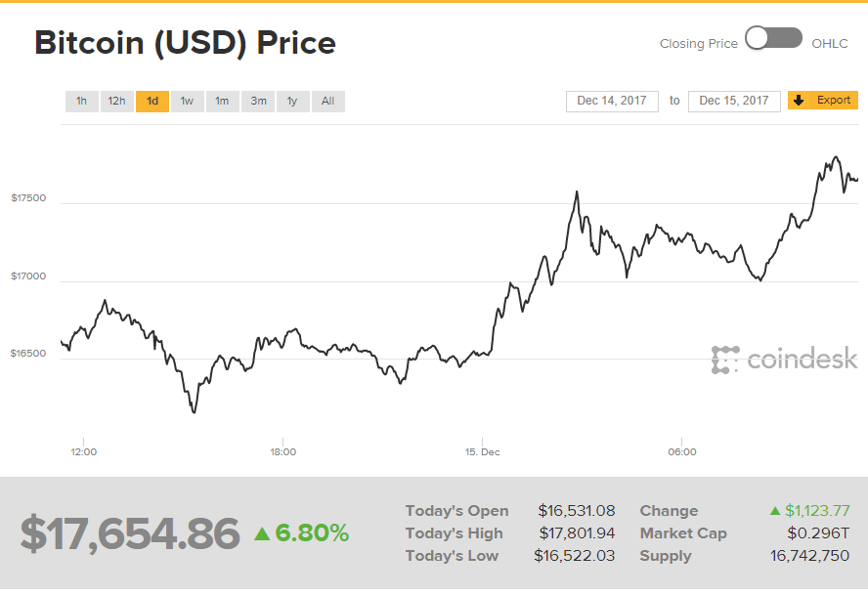
Task: Select the Closing Price label
Action: pos(698,44)
